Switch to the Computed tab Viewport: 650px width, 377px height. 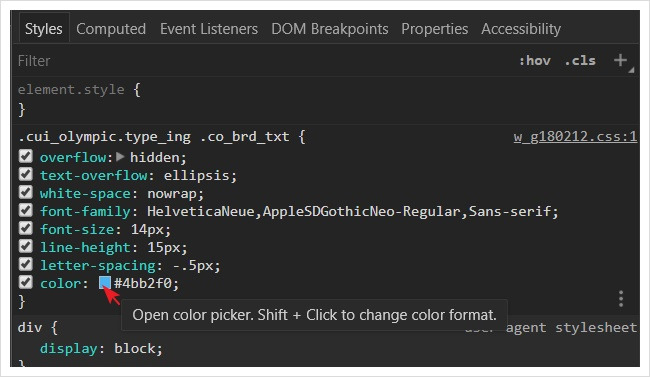tap(111, 29)
